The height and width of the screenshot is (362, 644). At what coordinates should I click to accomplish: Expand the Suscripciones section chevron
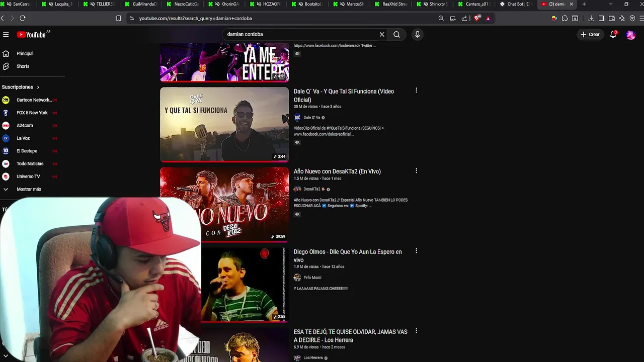click(38, 87)
